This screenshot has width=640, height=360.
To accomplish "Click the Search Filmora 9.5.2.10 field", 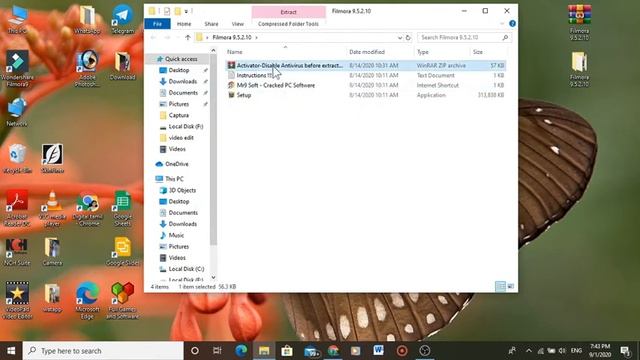I will [464, 38].
